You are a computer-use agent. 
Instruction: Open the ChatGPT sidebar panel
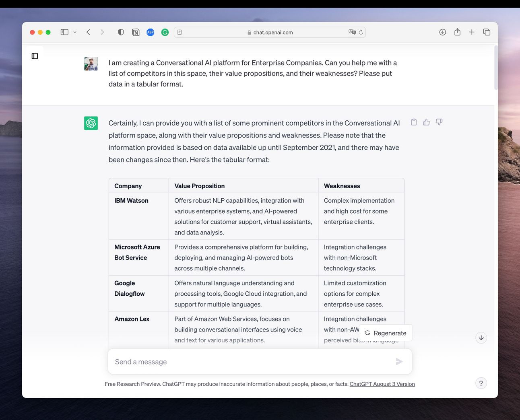(x=35, y=56)
